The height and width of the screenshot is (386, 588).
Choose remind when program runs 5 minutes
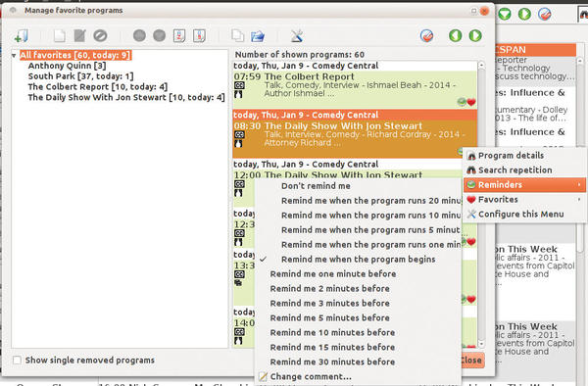(x=358, y=229)
